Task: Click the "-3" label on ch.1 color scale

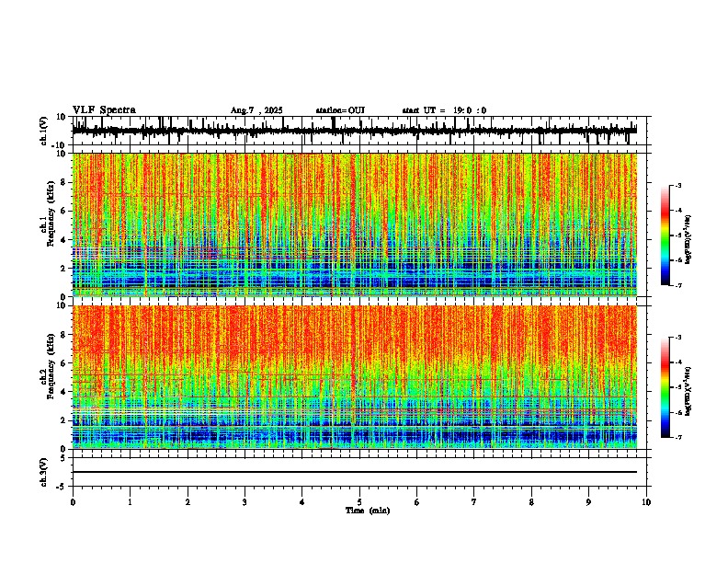Action: (677, 185)
